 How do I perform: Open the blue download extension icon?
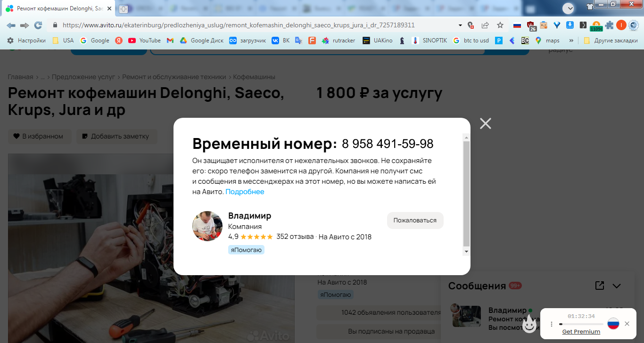coord(570,25)
